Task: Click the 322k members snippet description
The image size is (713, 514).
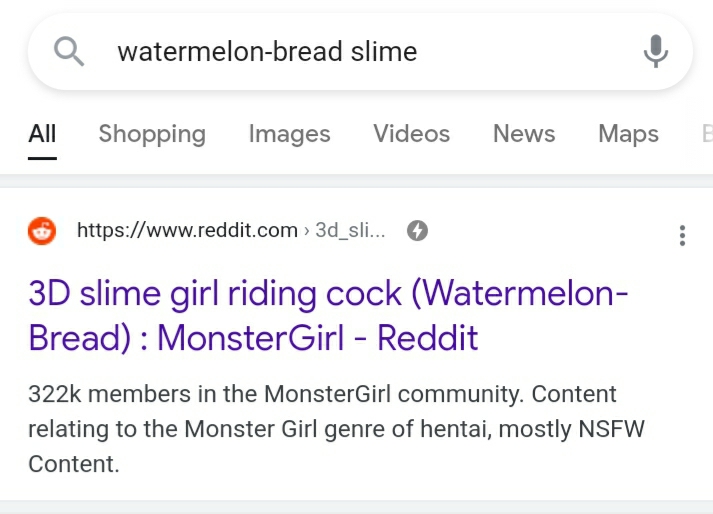Action: [x=336, y=429]
